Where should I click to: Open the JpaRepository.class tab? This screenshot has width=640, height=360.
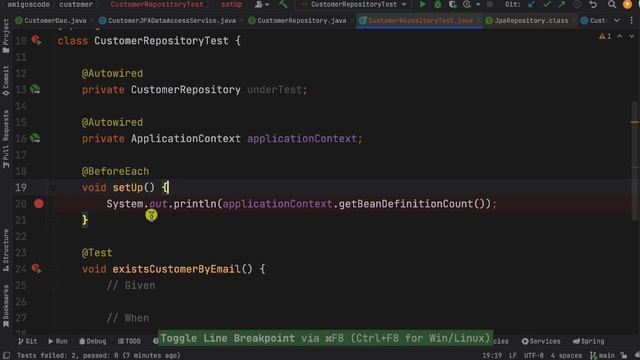(x=527, y=20)
